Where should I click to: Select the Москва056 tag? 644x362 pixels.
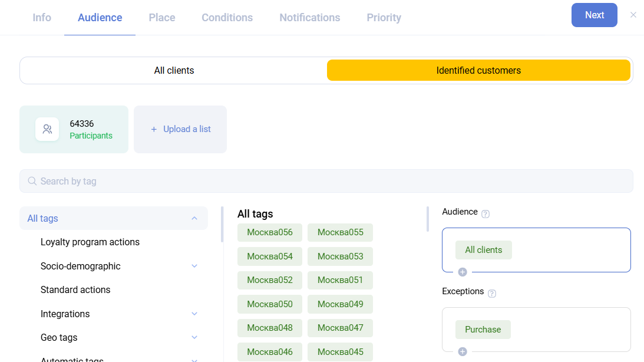270,232
